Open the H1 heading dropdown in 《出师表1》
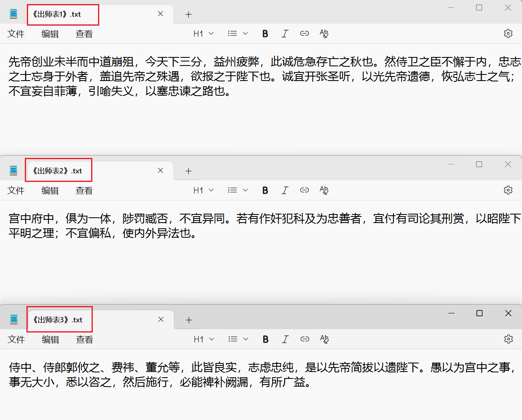 (x=203, y=33)
